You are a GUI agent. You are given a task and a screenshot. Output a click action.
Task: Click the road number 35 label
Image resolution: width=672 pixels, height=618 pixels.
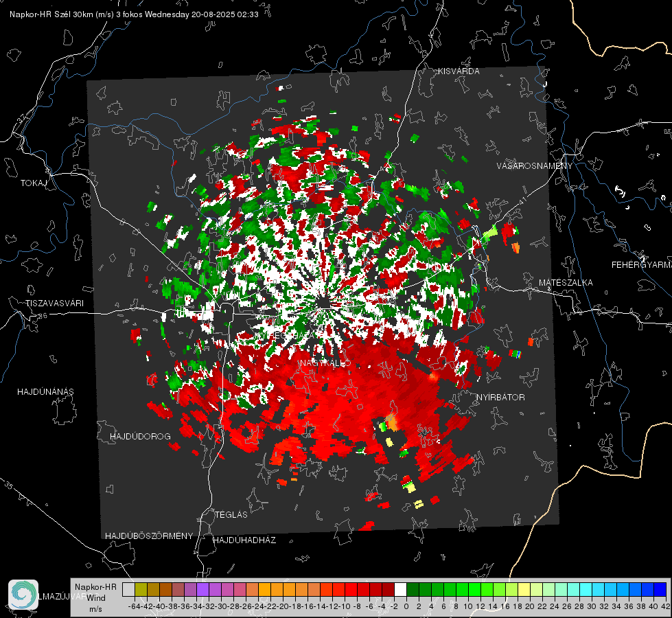[x=9, y=486]
